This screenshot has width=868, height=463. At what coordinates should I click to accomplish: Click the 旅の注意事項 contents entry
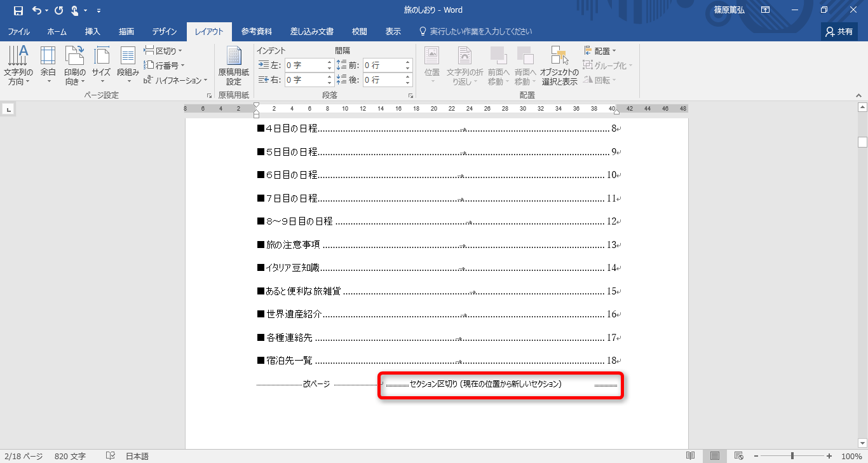click(x=438, y=245)
